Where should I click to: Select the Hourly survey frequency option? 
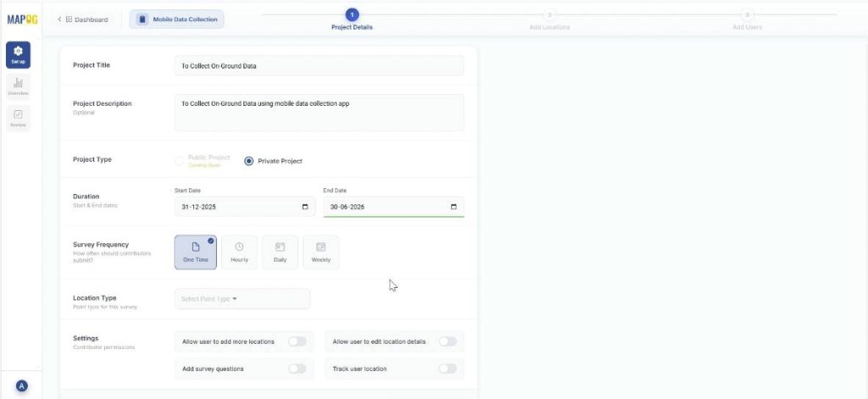[239, 252]
